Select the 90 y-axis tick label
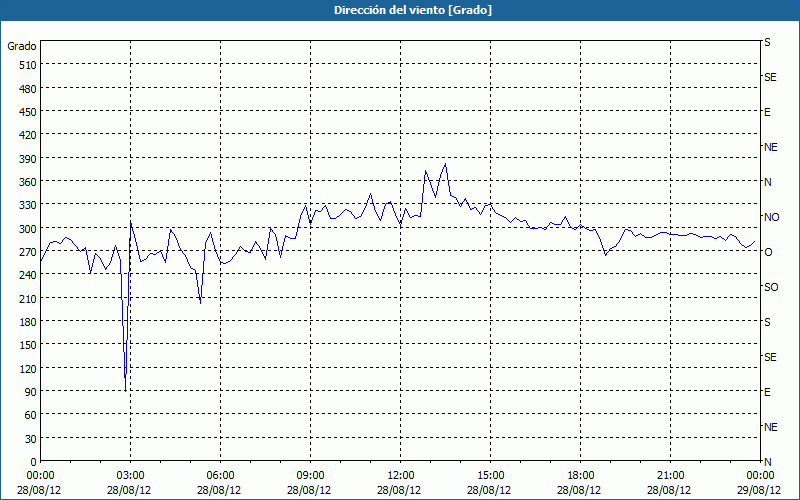 (x=31, y=392)
